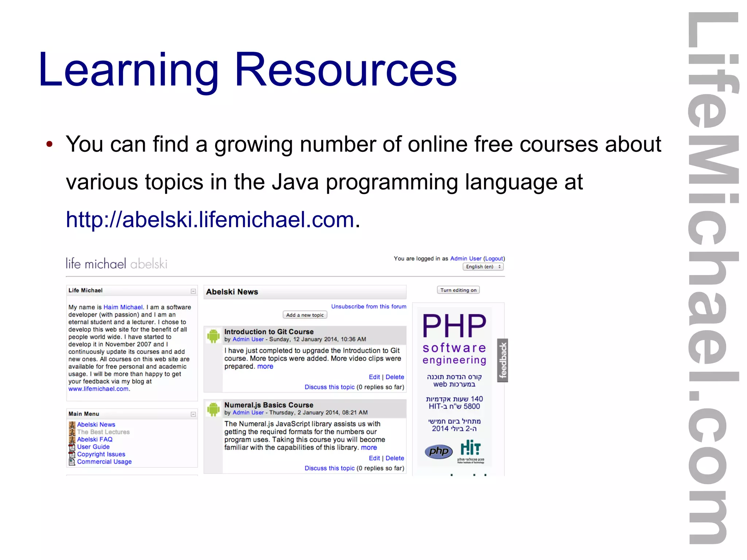Open The Best Lectures in Main Menu

click(x=103, y=432)
